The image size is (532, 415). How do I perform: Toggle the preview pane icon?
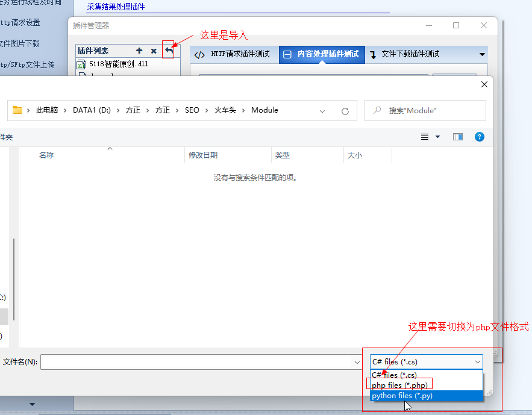[458, 137]
